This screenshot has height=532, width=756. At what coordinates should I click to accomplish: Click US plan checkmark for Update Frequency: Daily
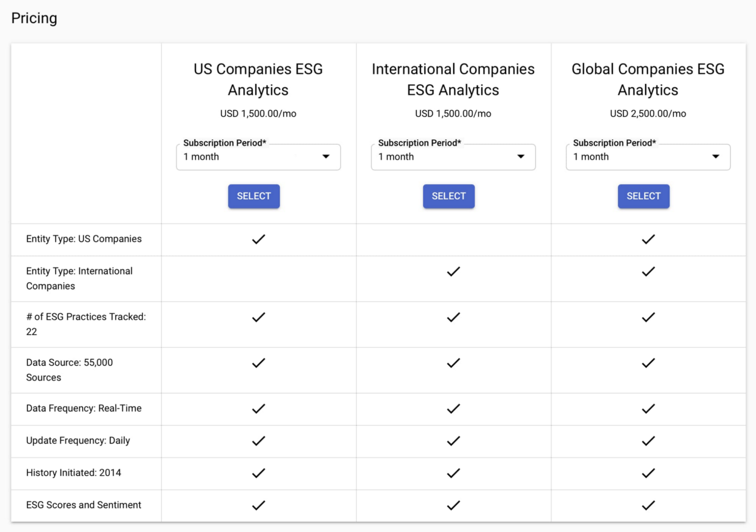258,441
